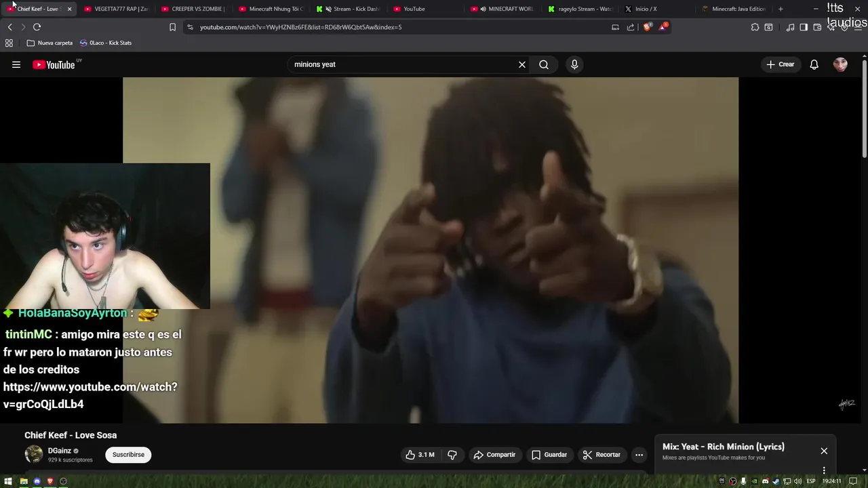Screen dimensions: 868x488
Task: Open Discord from taskbar
Action: 37,481
